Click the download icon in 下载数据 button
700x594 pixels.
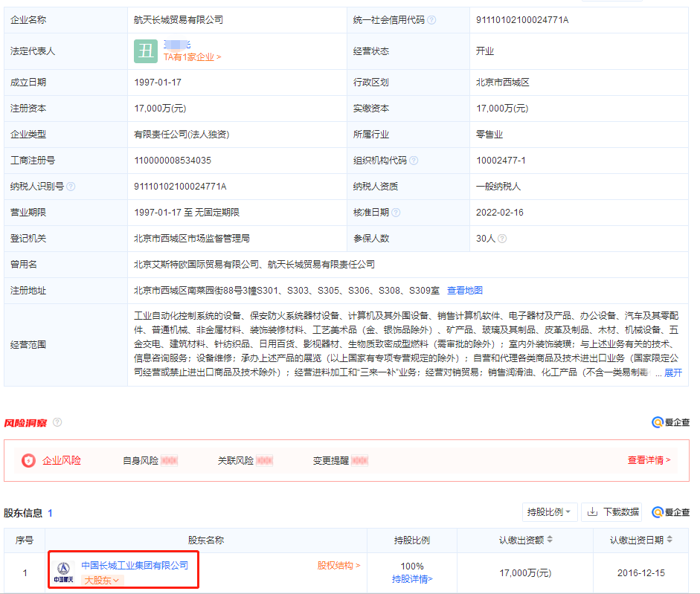coord(592,512)
